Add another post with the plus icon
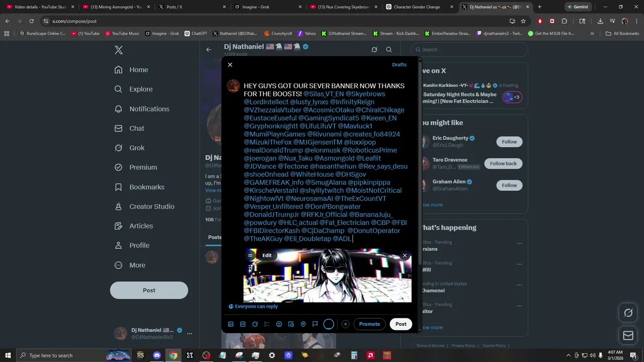This screenshot has width=644, height=362. click(345, 324)
